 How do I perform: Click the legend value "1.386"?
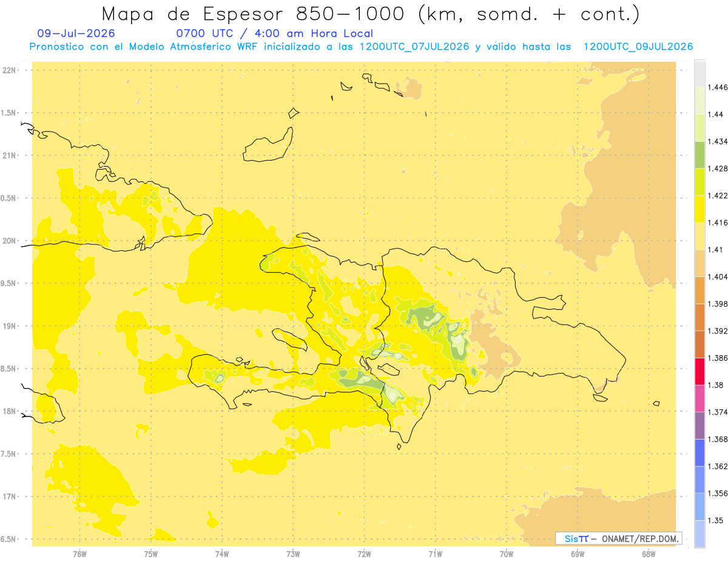(x=717, y=358)
